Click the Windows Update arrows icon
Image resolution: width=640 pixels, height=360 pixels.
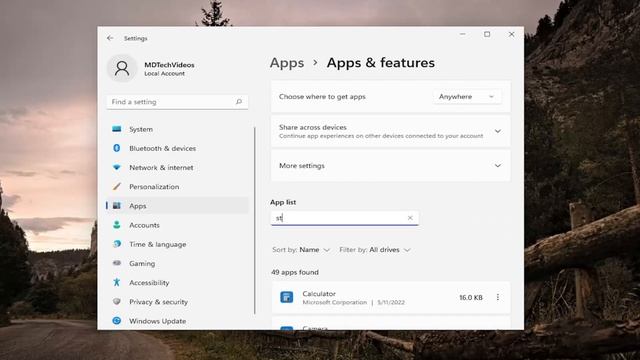[117, 321]
